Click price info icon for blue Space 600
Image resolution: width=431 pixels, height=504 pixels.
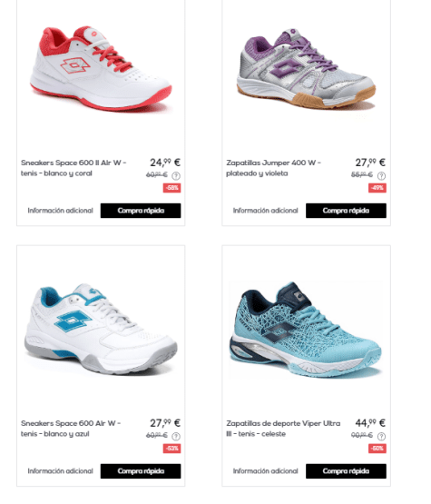[176, 436]
